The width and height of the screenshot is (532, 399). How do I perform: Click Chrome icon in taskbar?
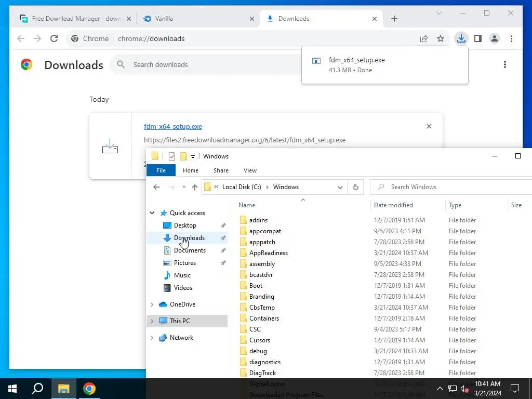[x=89, y=389]
